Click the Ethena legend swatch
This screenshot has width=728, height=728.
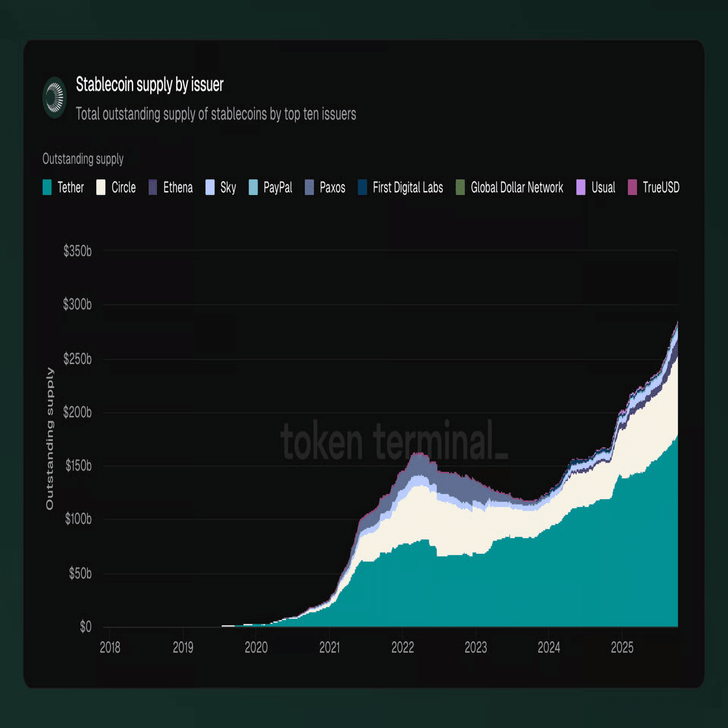(x=153, y=188)
